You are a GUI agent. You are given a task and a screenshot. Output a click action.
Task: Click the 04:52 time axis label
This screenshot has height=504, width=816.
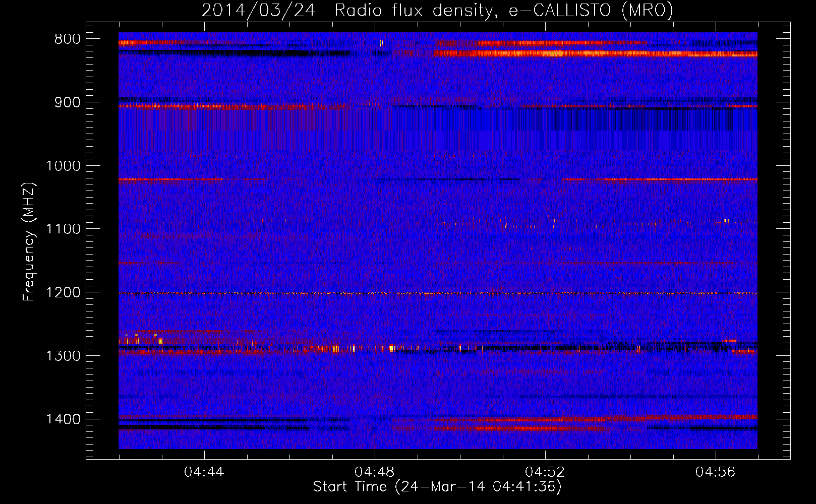545,472
